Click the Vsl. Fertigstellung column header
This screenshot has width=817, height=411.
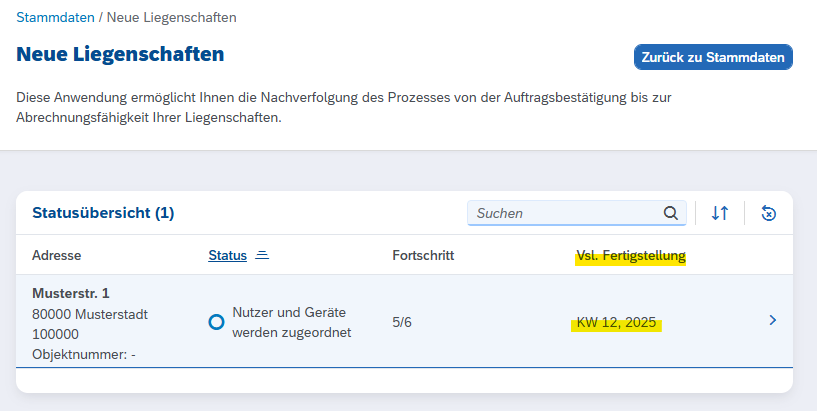click(630, 255)
